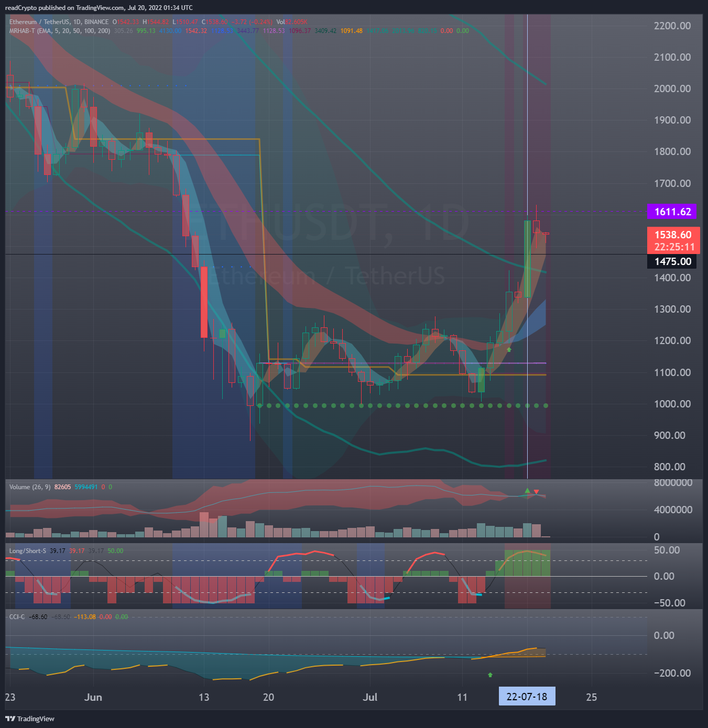Click the 82605 value in the Volume legend
Screen dimensions: 708x728
click(x=62, y=487)
